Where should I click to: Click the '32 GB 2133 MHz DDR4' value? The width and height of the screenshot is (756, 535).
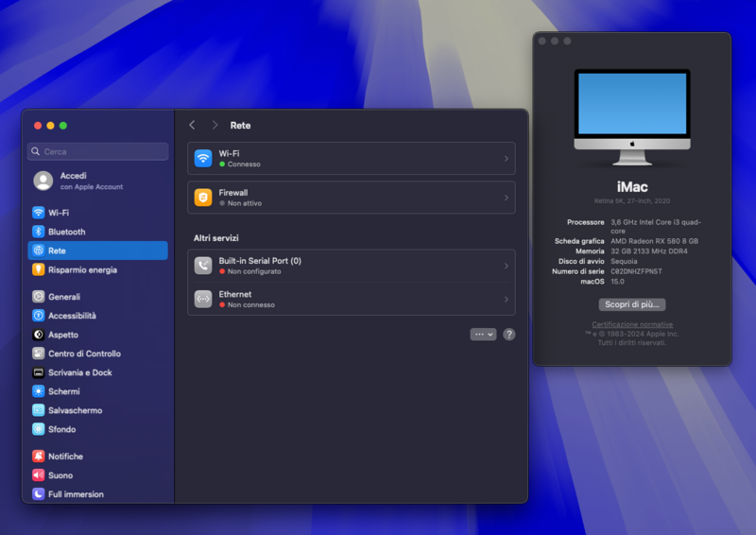pyautogui.click(x=649, y=251)
